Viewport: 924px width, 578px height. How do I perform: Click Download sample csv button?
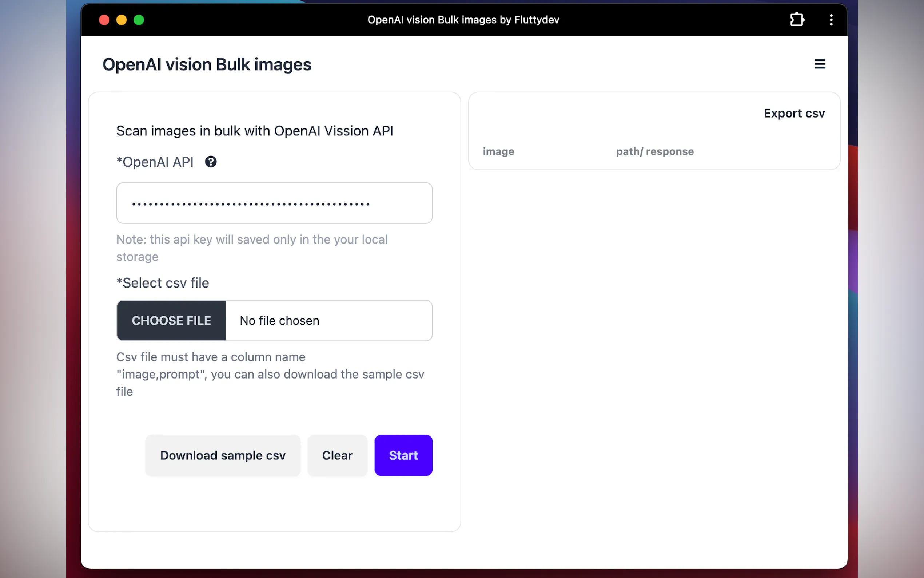click(x=223, y=455)
